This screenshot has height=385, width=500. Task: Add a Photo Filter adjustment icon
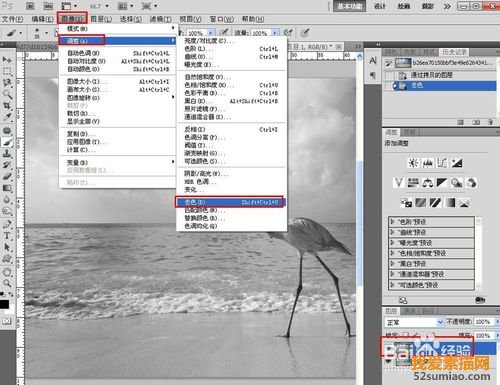pyautogui.click(x=456, y=183)
